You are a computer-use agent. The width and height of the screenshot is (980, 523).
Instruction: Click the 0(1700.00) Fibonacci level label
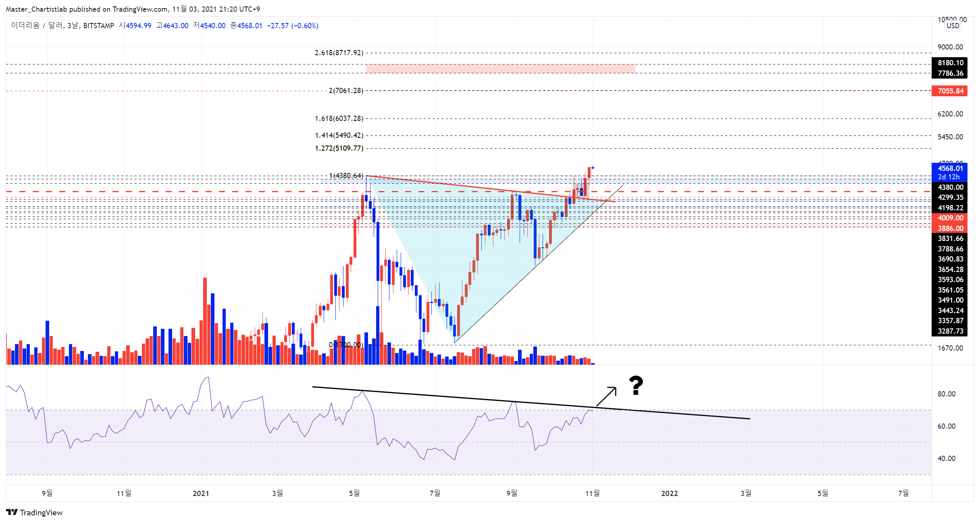click(346, 345)
